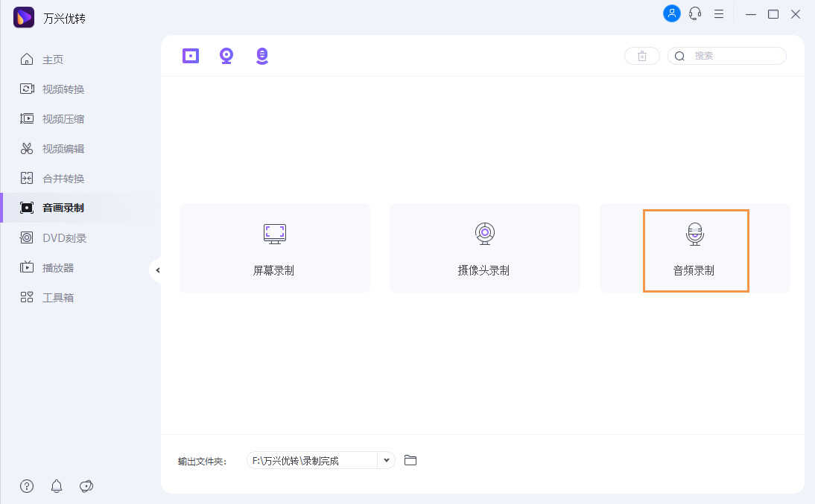
Task: Start 屏幕录制 from its card
Action: click(x=274, y=248)
